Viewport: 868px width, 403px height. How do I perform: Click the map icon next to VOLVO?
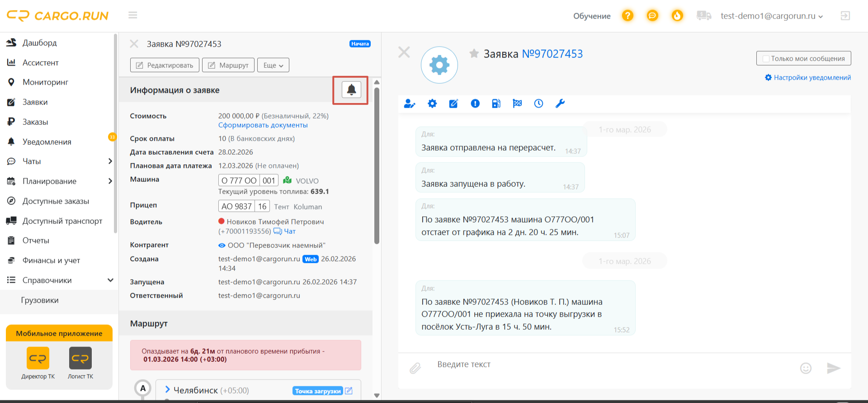click(287, 180)
